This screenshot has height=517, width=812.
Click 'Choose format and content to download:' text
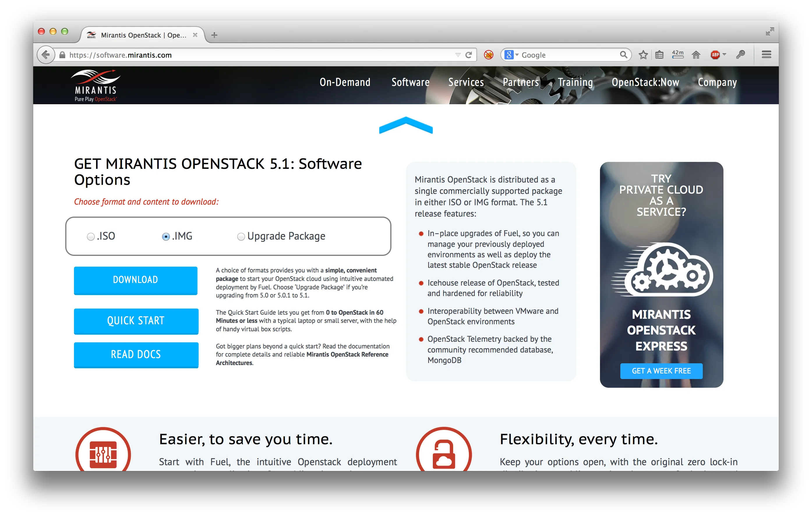pyautogui.click(x=146, y=201)
